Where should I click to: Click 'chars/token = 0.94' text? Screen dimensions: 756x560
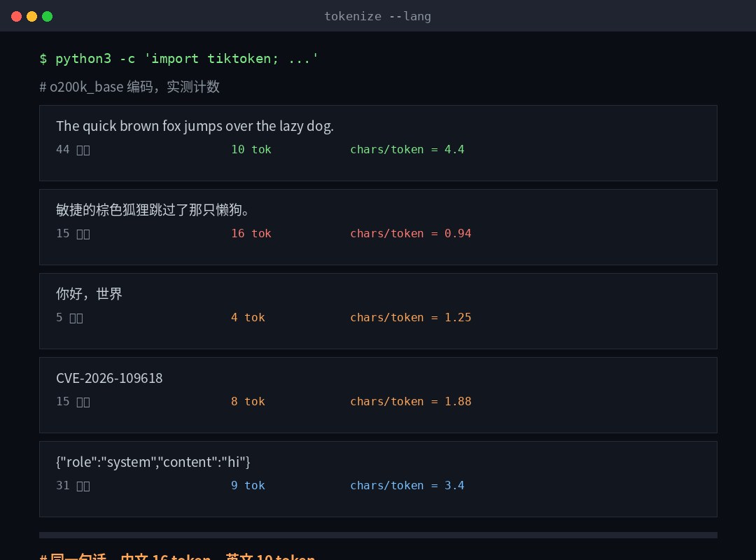pos(411,234)
